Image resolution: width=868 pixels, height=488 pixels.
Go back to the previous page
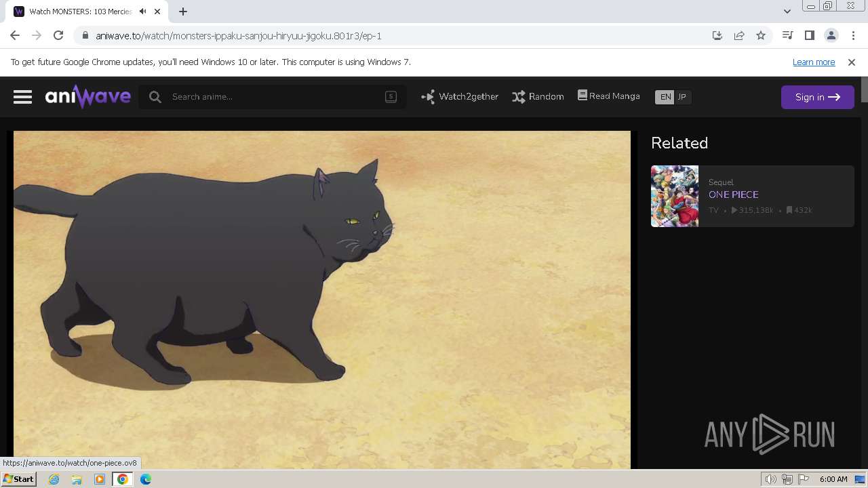(x=15, y=35)
